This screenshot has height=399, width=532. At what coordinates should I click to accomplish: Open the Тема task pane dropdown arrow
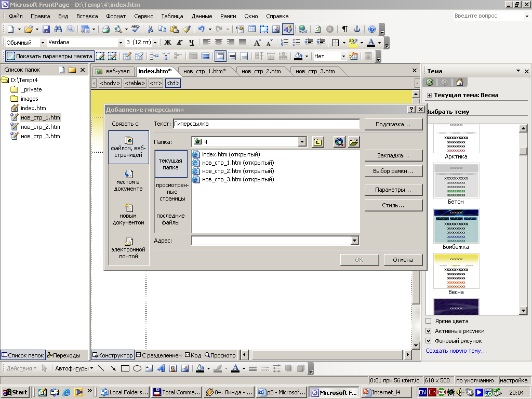pyautogui.click(x=518, y=71)
